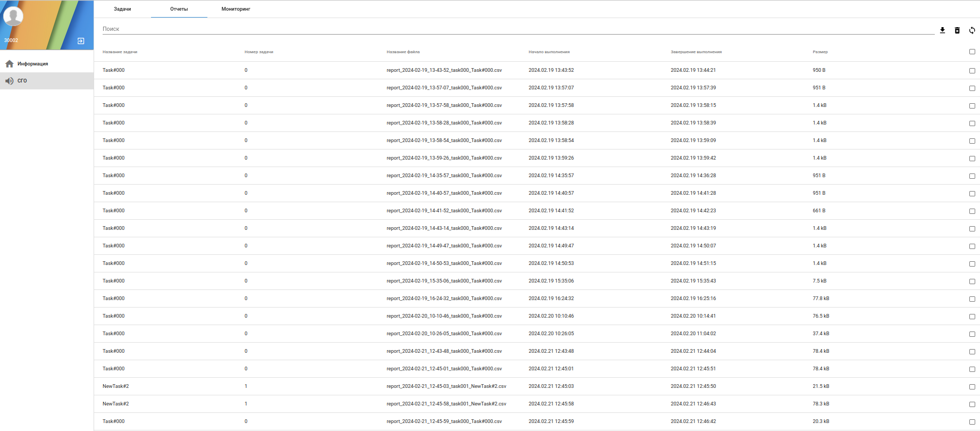
Task: Check the box for first NewTask#2 report
Action: [x=972, y=387]
